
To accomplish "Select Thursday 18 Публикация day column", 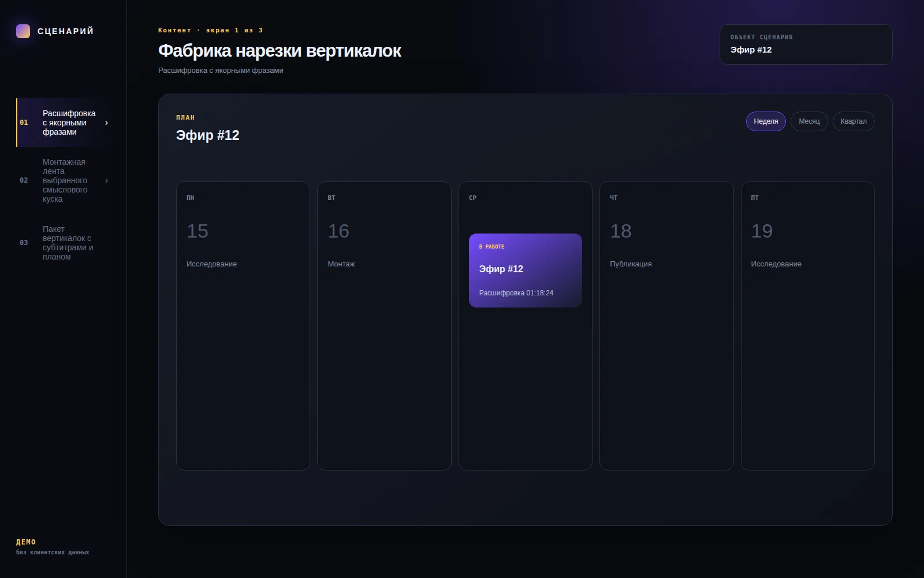I will (666, 326).
